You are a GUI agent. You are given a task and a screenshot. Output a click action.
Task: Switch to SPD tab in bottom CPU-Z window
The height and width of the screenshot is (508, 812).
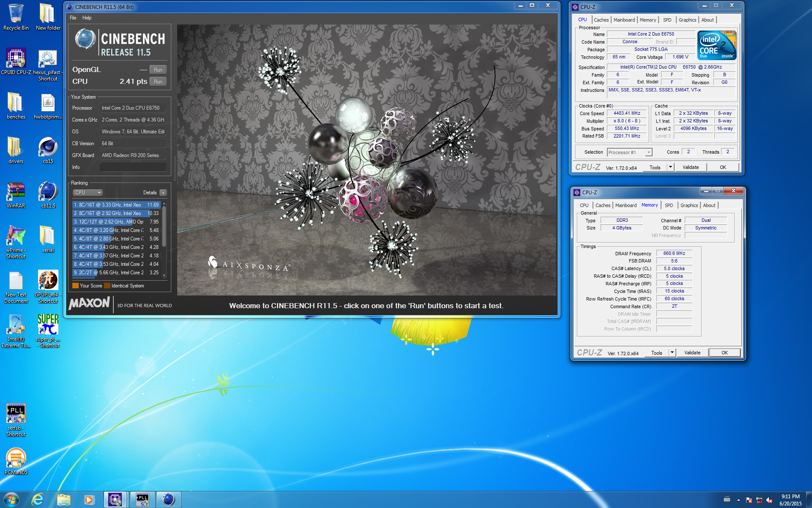click(x=669, y=205)
